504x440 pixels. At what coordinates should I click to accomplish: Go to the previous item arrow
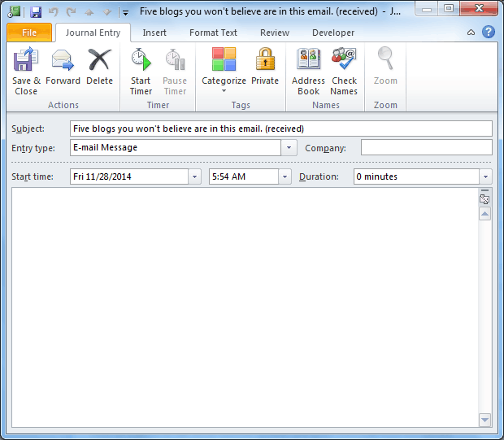click(x=89, y=12)
